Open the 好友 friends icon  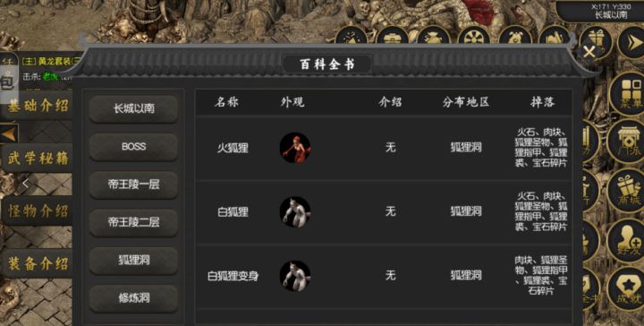pyautogui.click(x=627, y=241)
